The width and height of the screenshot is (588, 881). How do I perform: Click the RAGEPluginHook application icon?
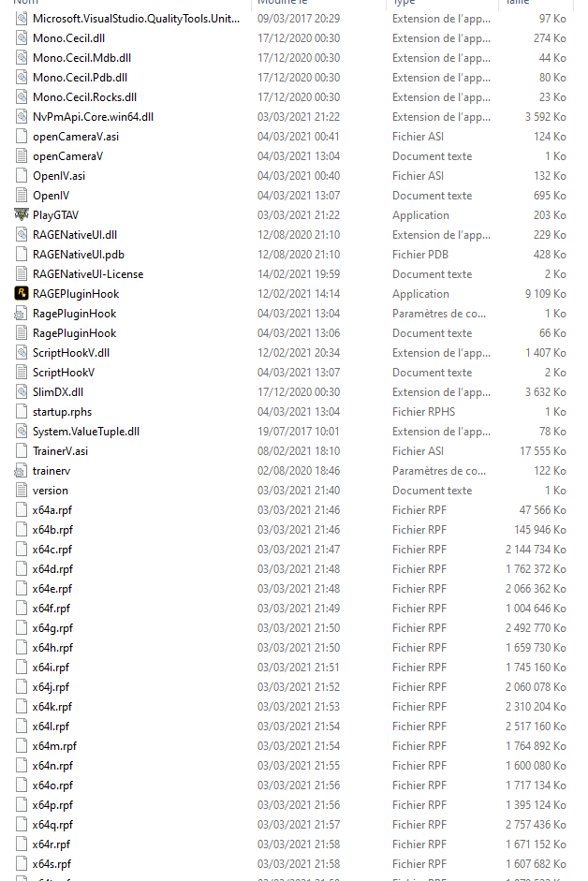pyautogui.click(x=22, y=293)
